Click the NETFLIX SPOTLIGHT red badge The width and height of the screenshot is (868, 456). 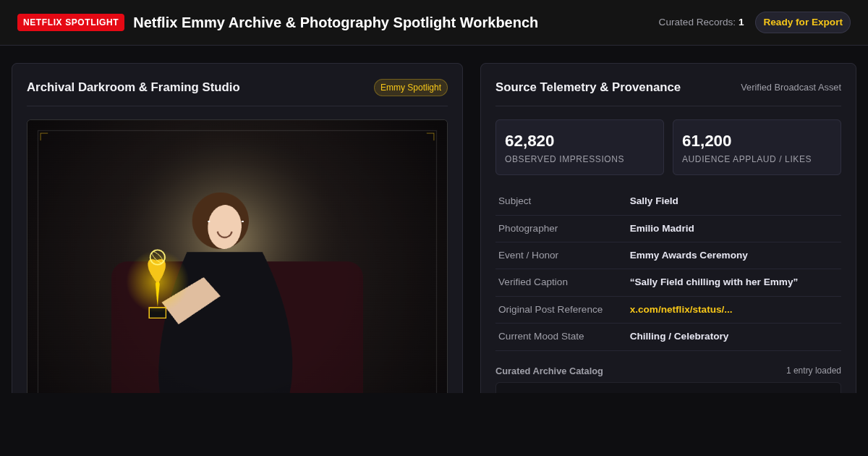71,22
